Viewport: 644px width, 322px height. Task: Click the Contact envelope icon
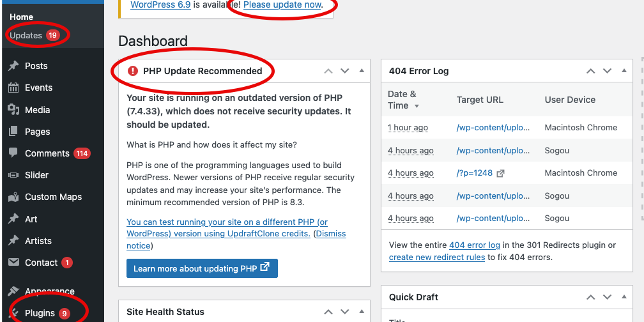13,263
